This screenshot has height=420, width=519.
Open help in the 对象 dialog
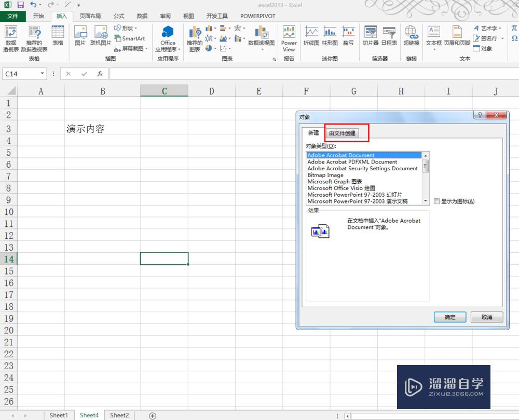click(480, 115)
